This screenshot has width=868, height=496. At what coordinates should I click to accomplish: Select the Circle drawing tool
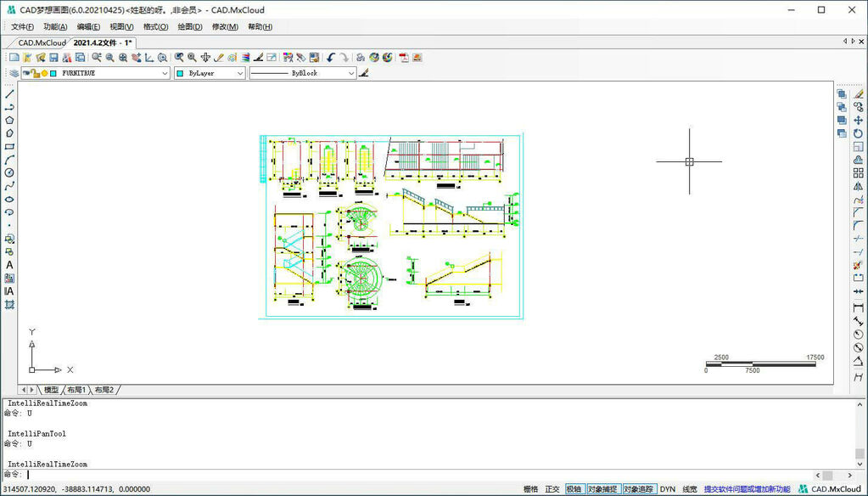click(x=9, y=172)
